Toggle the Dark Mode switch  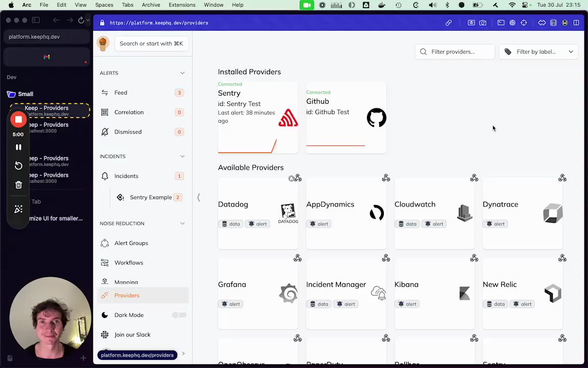(x=179, y=315)
